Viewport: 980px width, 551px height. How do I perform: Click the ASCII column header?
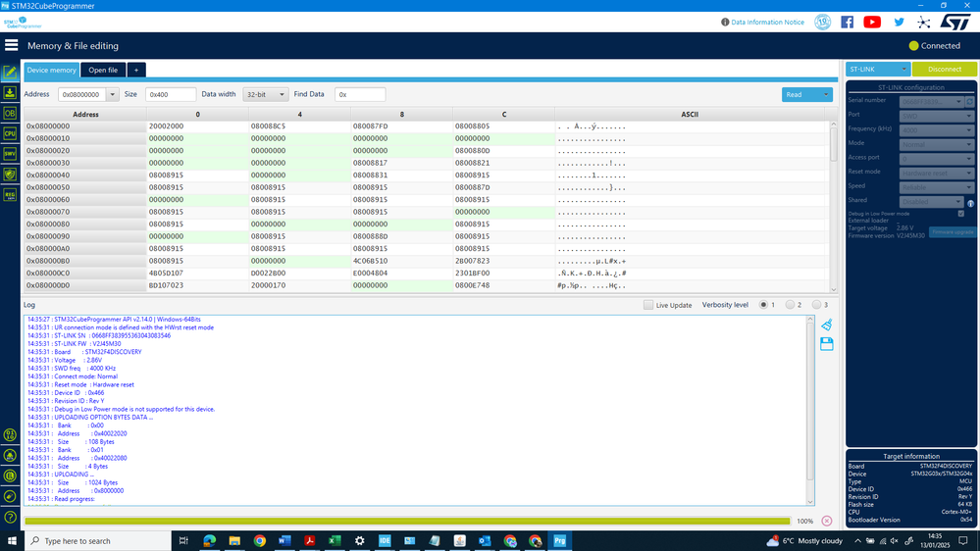[690, 115]
